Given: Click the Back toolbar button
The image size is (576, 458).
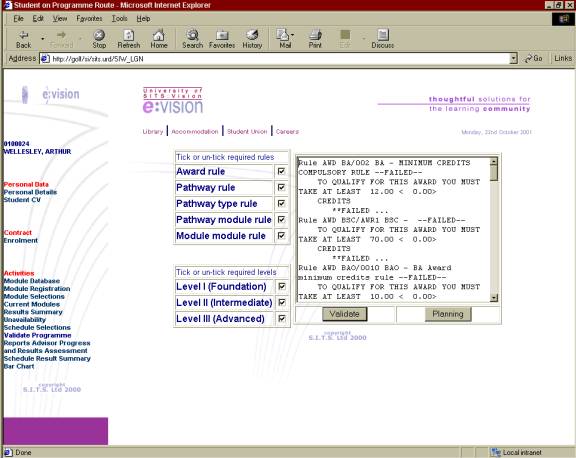Looking at the screenshot, I should click(24, 39).
